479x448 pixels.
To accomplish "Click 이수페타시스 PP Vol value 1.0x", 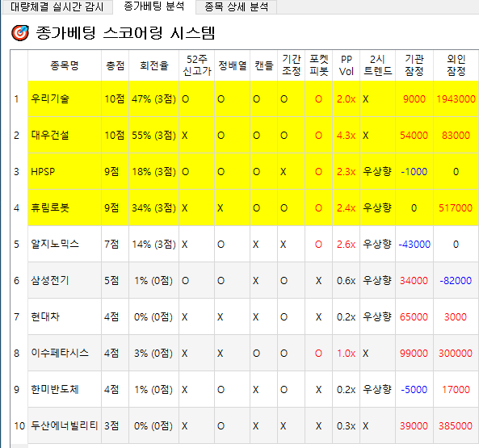I will click(346, 353).
